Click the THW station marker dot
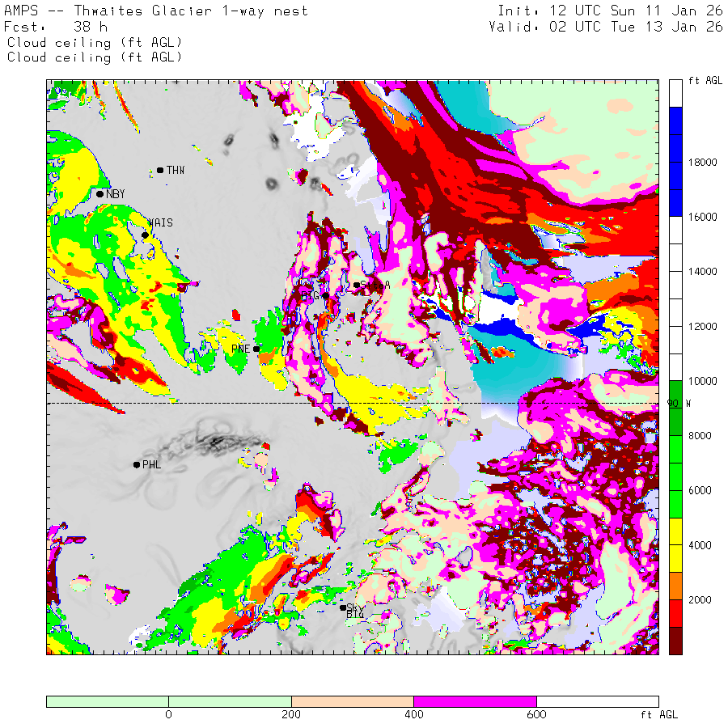The width and height of the screenshot is (728, 728). [160, 171]
